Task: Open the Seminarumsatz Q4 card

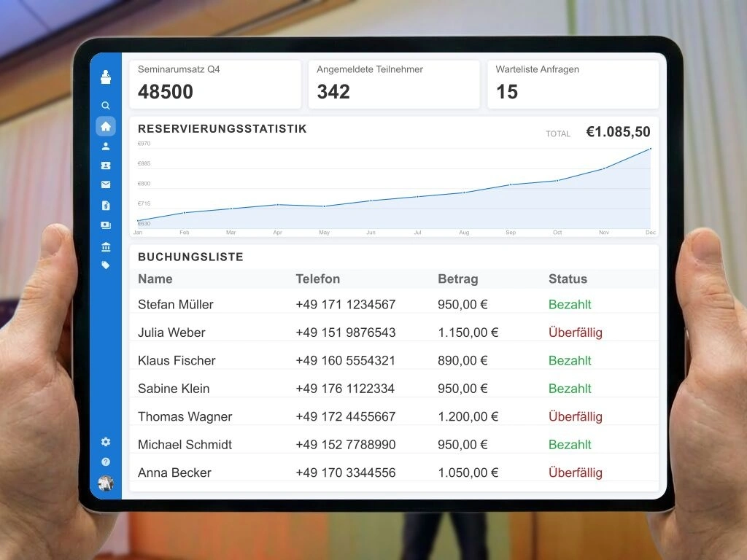Action: [215, 84]
